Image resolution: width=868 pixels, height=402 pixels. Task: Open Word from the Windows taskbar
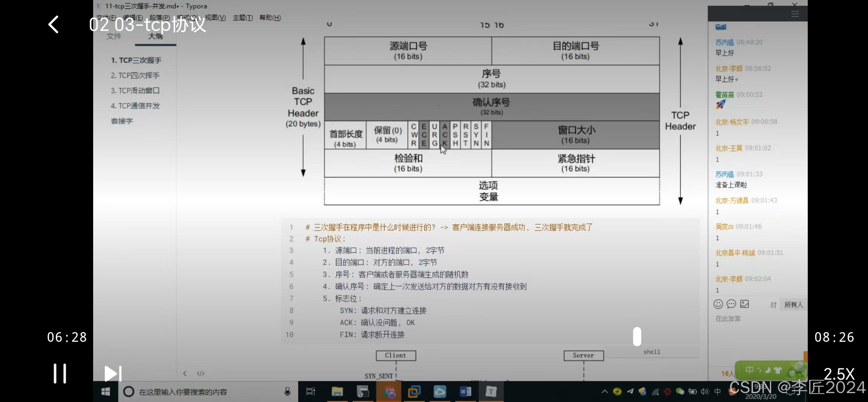click(x=465, y=391)
